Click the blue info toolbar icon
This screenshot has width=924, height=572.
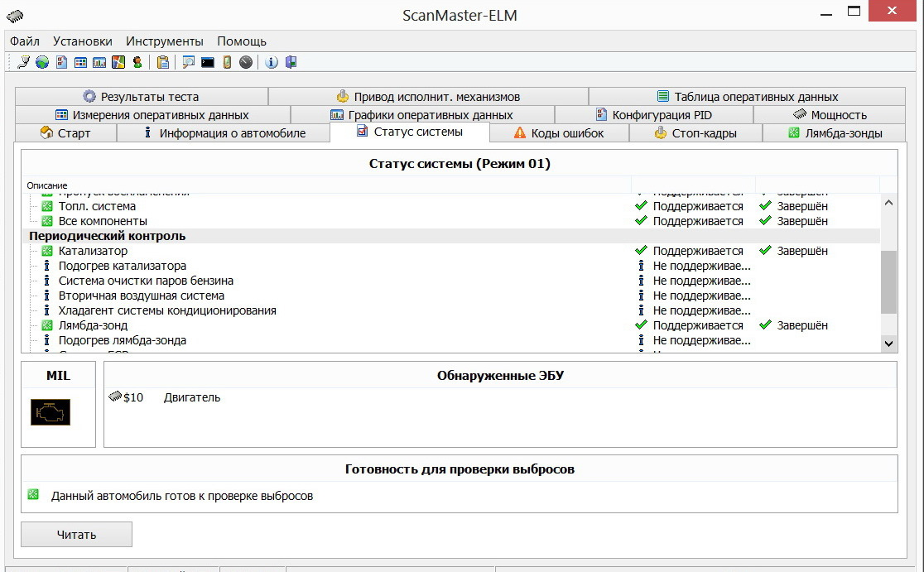tap(272, 62)
